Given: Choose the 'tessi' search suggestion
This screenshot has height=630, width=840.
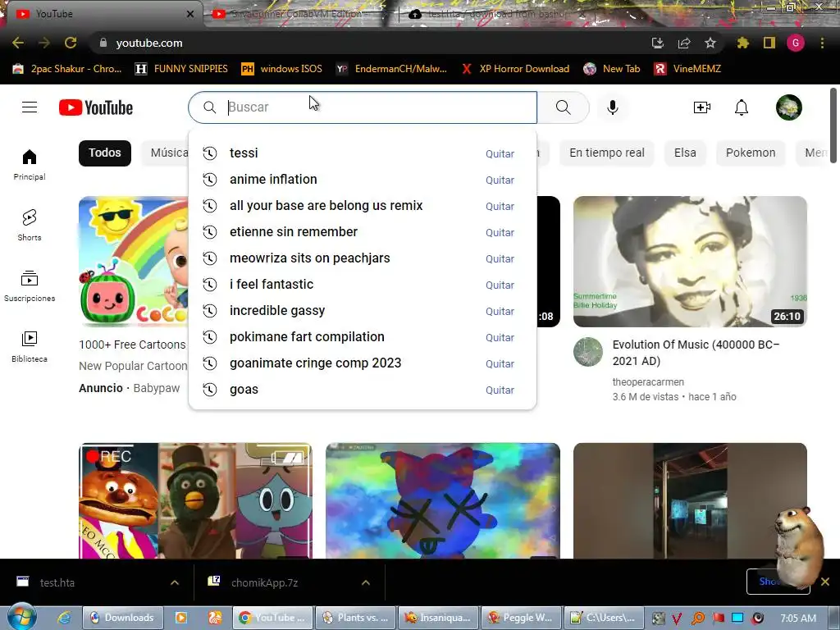Looking at the screenshot, I should (363, 153).
